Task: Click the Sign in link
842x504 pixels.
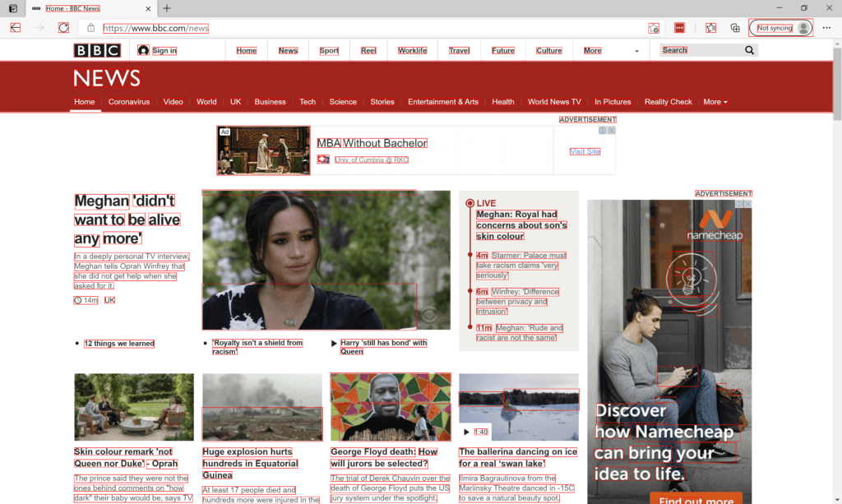Action: point(164,51)
